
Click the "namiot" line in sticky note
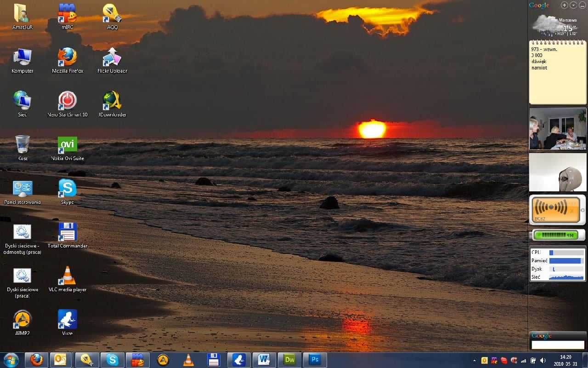pos(539,68)
